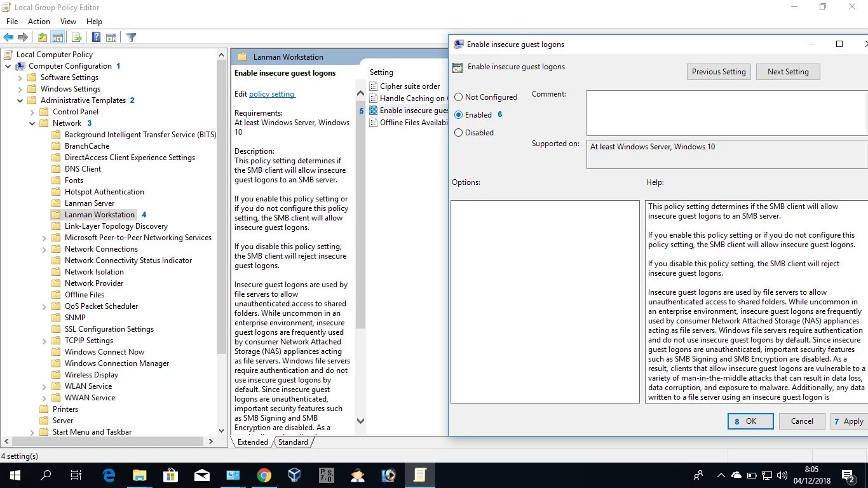Show hidden tray icons chevron
The height and width of the screenshot is (488, 868).
pos(721,475)
